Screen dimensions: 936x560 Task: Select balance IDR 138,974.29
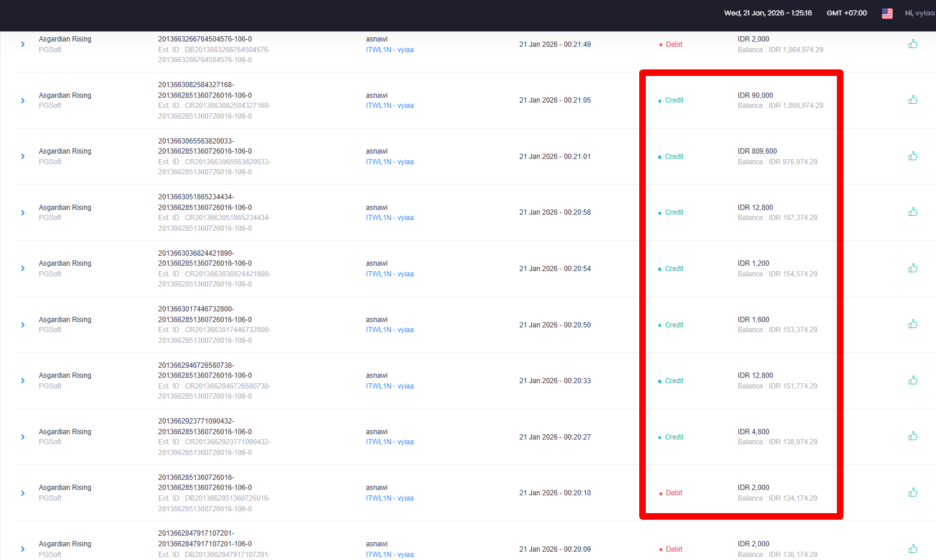(793, 442)
